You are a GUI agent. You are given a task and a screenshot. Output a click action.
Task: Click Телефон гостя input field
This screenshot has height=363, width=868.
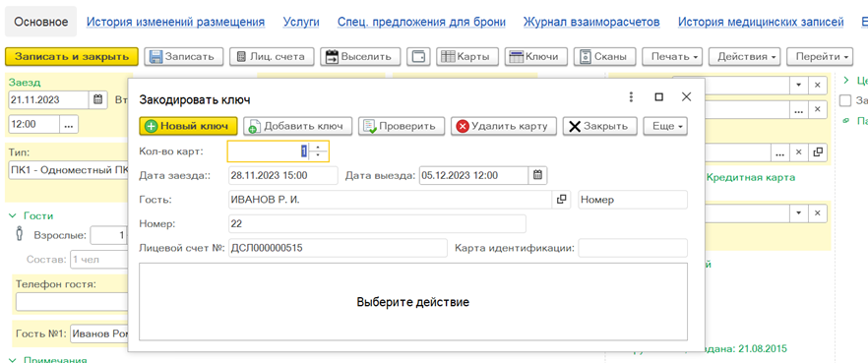tap(72, 302)
